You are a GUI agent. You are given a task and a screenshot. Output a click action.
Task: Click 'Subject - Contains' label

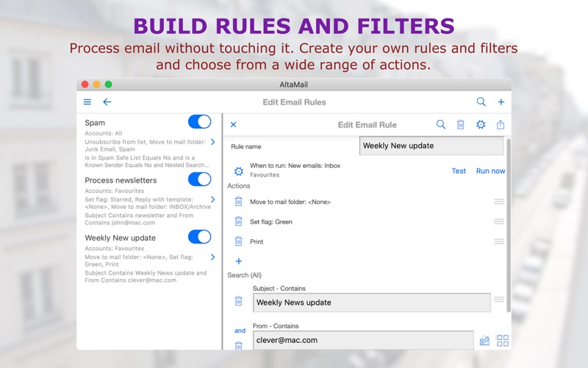pos(279,289)
